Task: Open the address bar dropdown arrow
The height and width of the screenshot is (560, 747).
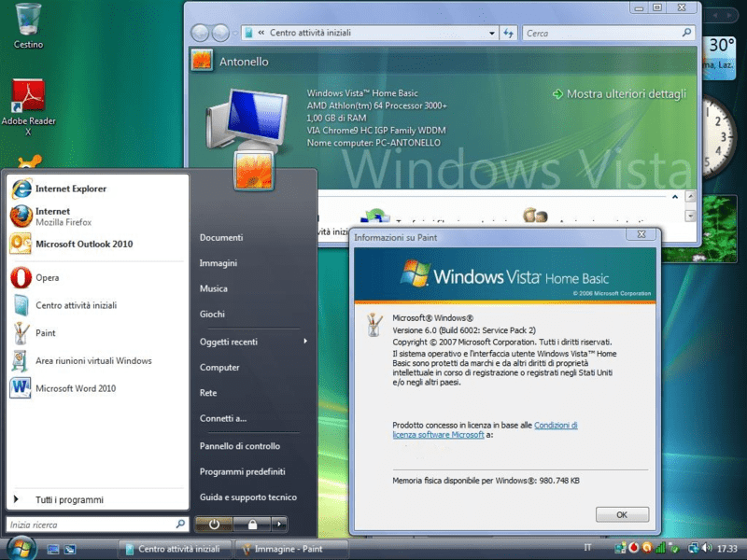Action: pyautogui.click(x=492, y=33)
